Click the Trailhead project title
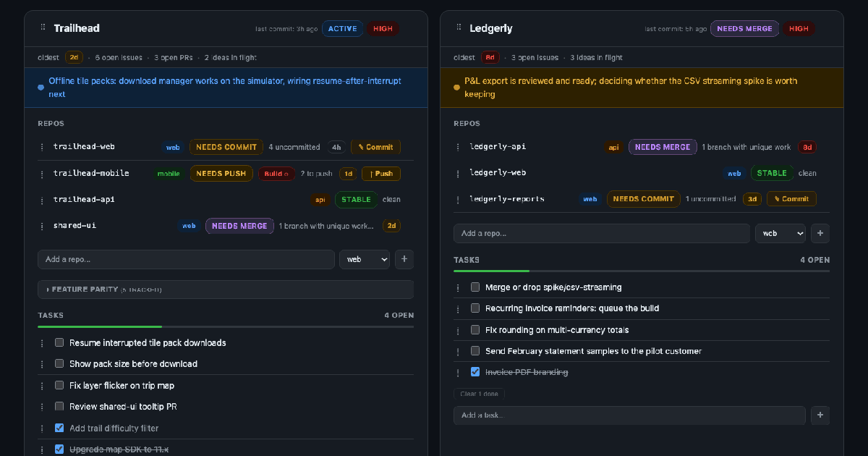Viewport: 868px width, 456px height. 77,28
